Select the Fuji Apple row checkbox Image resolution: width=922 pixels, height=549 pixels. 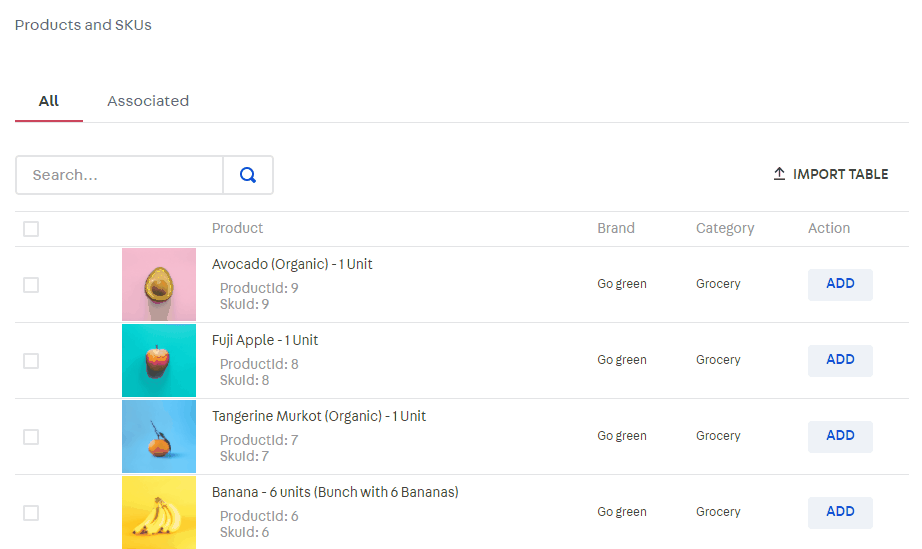[x=31, y=361]
